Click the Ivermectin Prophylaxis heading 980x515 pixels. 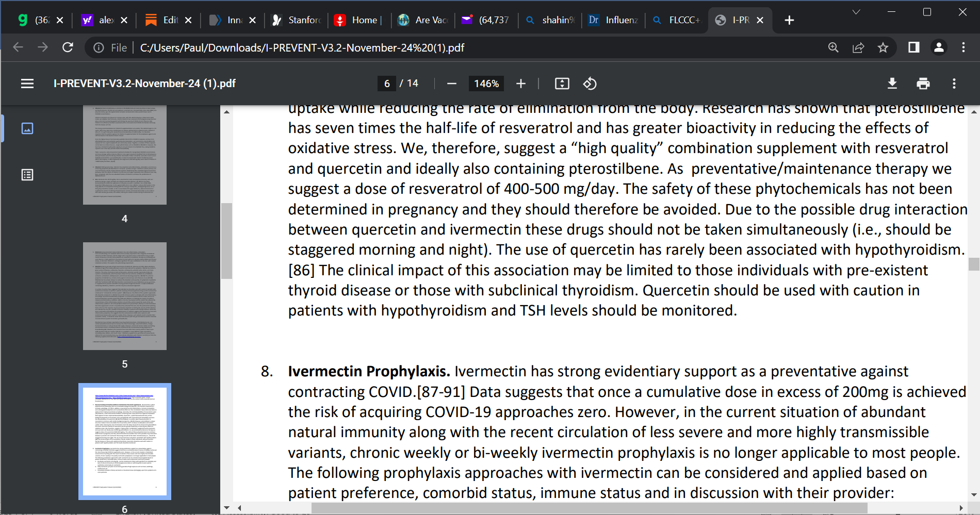pyautogui.click(x=369, y=372)
